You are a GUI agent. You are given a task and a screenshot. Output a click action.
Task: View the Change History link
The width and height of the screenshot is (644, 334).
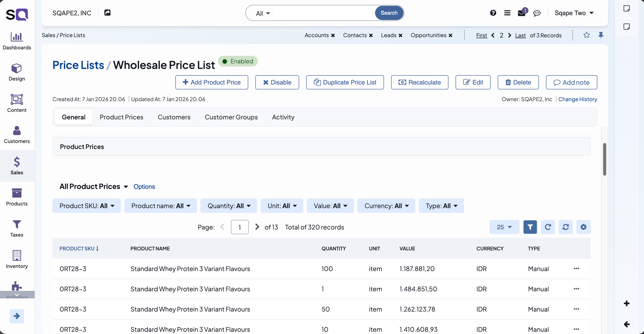(x=578, y=99)
